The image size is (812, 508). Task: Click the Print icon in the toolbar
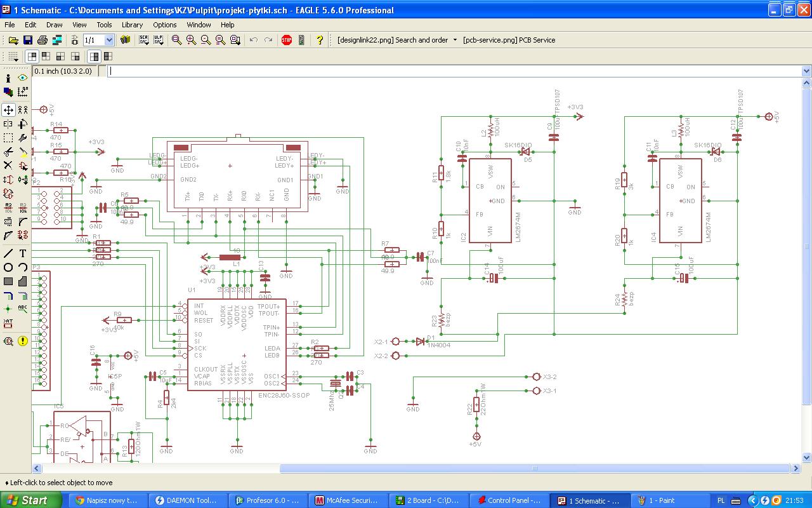pos(43,40)
